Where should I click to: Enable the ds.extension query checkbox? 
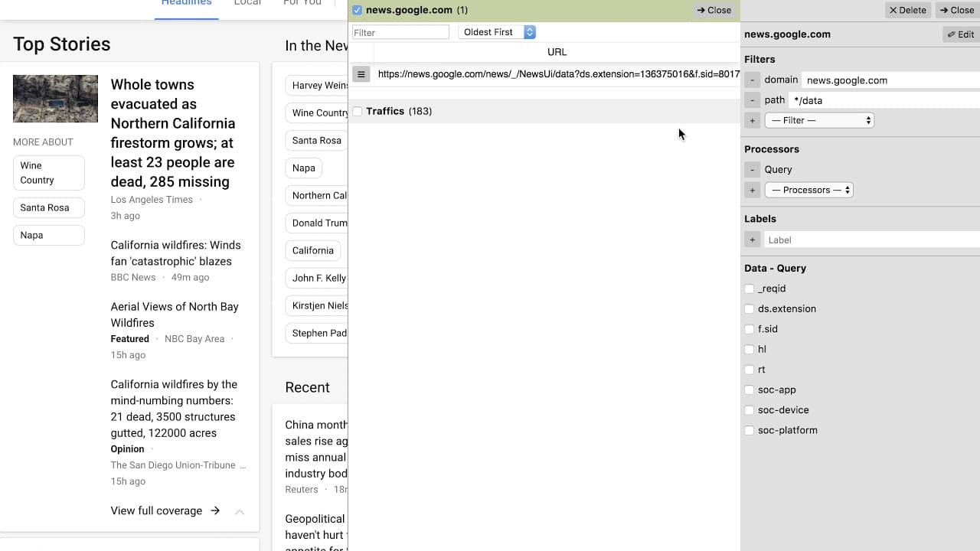(x=750, y=309)
